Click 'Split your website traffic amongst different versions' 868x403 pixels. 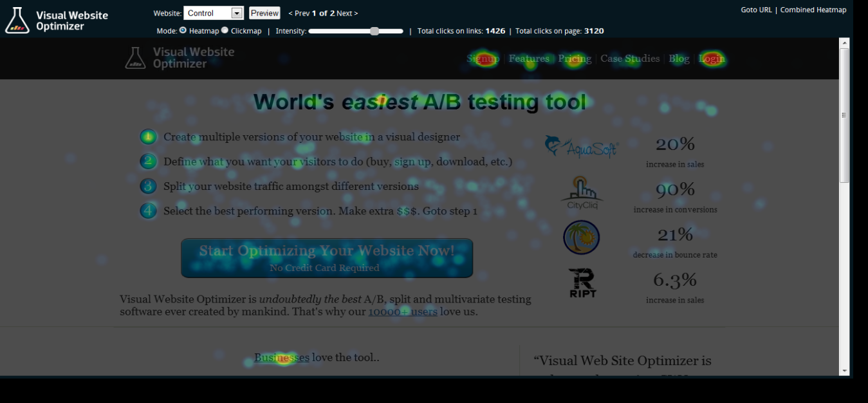coord(291,186)
